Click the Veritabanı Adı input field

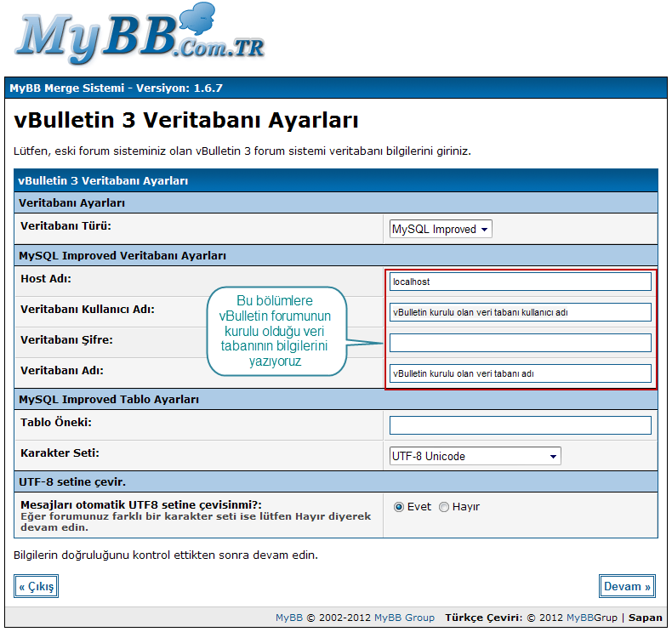[x=521, y=373]
